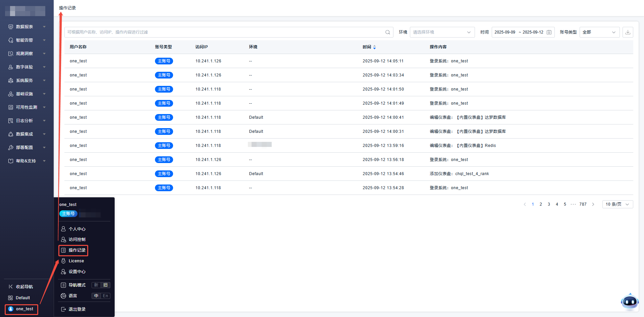
Task: Open the 环境 selection dropdown
Action: pos(442,32)
